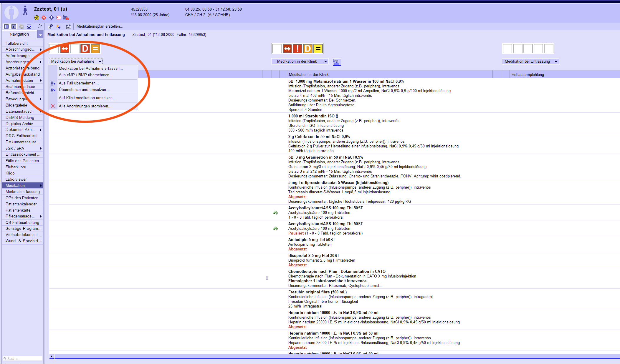Toggle fullscreen expand view icon in toolbar

pyautogui.click(x=29, y=26)
